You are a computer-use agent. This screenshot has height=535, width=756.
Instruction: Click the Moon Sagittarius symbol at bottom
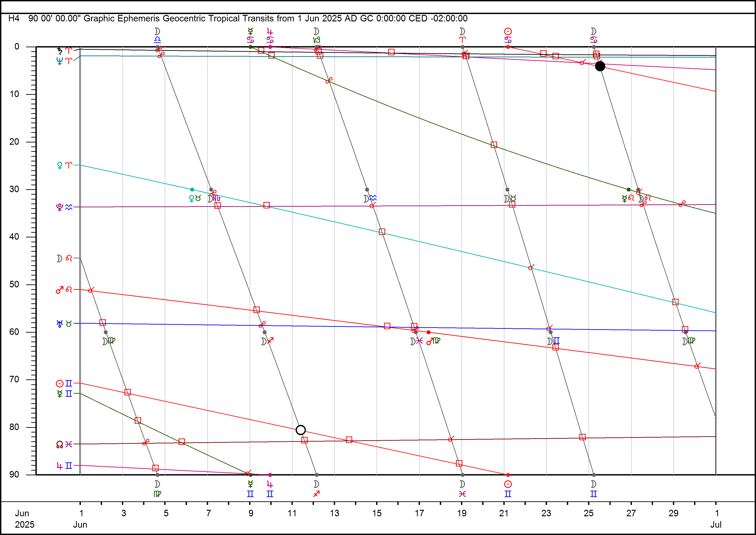316,489
